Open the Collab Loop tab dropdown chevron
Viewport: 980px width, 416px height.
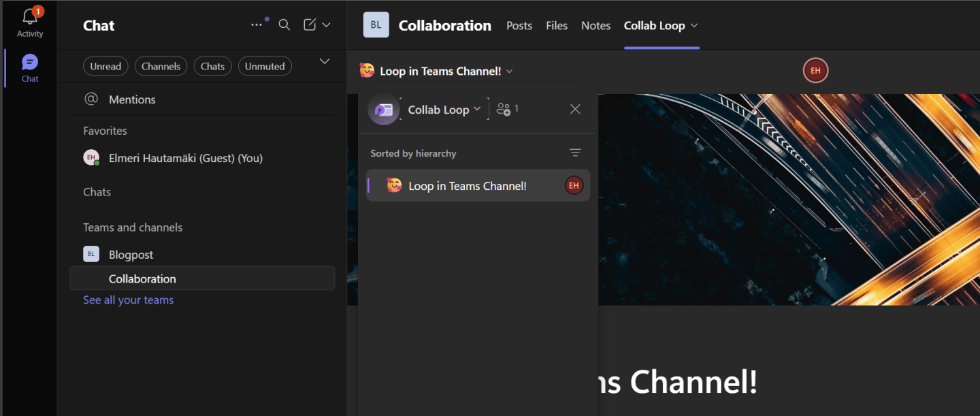694,25
